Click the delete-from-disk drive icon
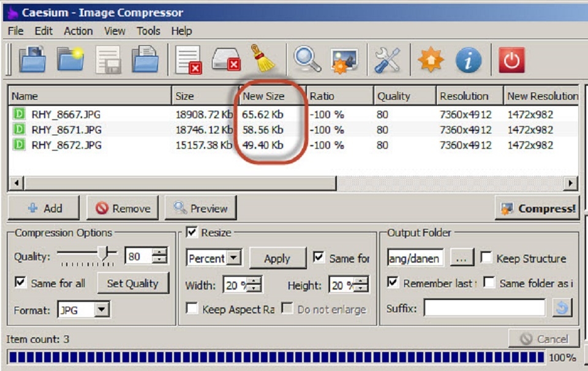588x371 pixels. [x=226, y=60]
